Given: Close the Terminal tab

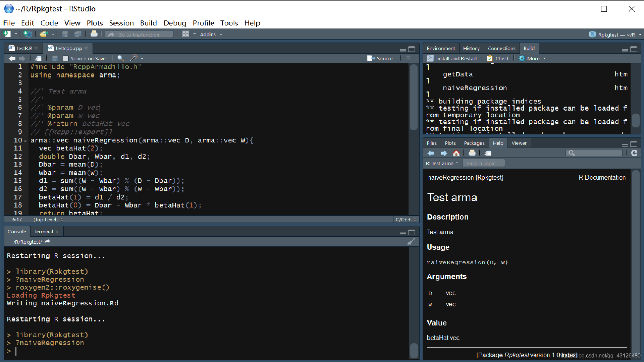Looking at the screenshot, I should click(57, 232).
